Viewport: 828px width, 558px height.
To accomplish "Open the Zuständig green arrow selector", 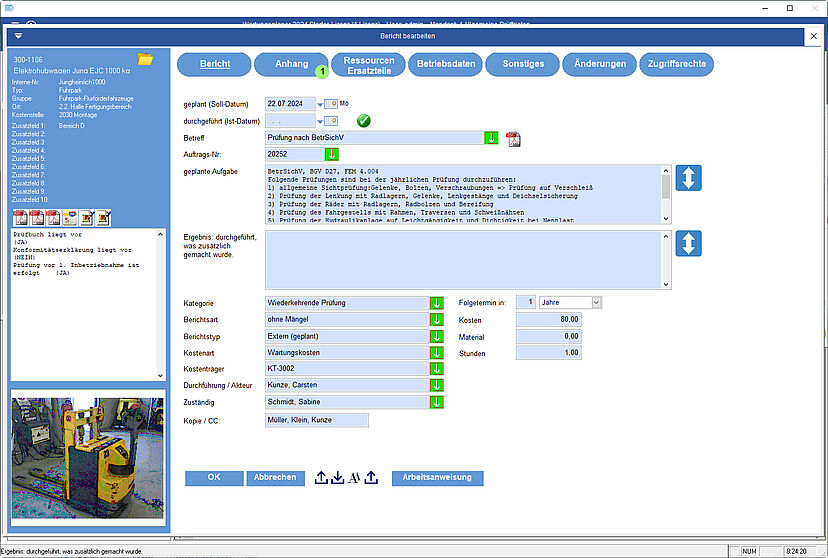I will coord(436,402).
